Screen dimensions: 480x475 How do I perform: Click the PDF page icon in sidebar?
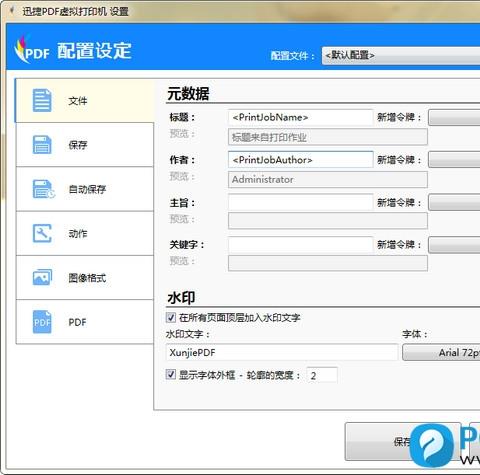(x=42, y=322)
